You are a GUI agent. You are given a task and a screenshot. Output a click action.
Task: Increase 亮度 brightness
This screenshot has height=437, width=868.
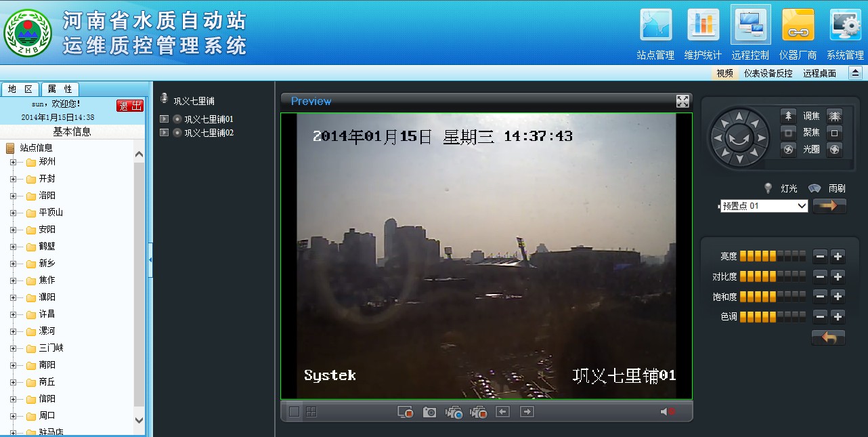pos(838,256)
